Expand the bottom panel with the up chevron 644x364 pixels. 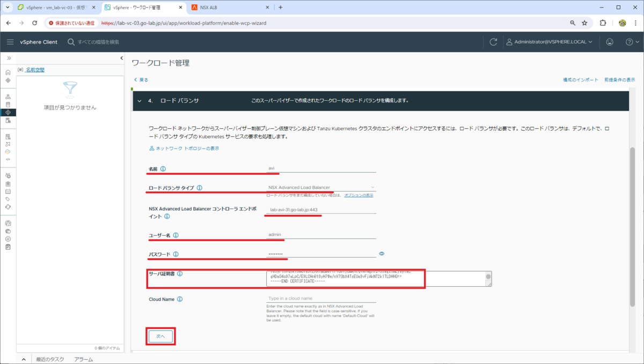tap(24, 359)
